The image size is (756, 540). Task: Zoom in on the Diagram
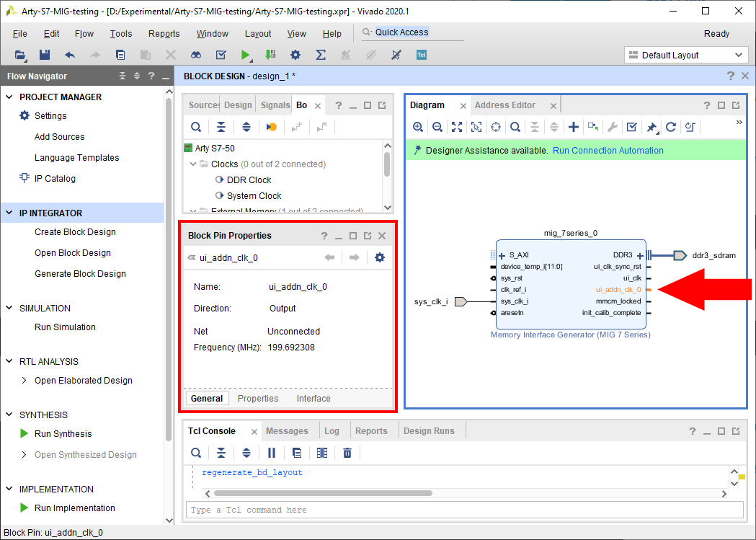click(418, 127)
